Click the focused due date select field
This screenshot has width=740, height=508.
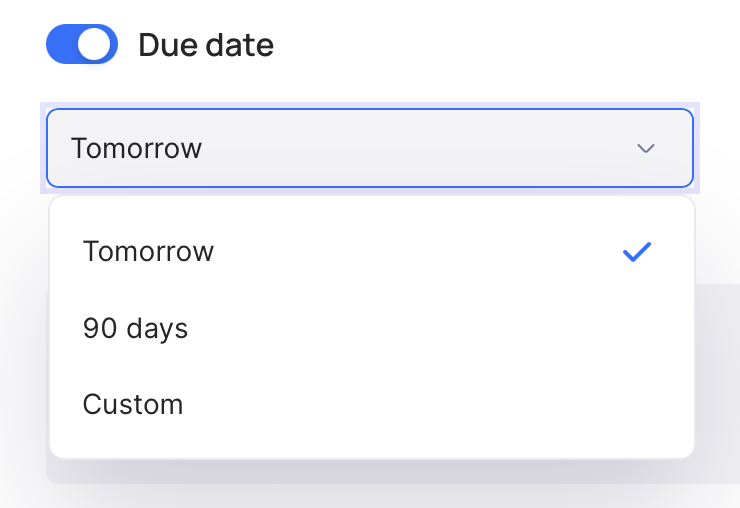click(x=370, y=149)
